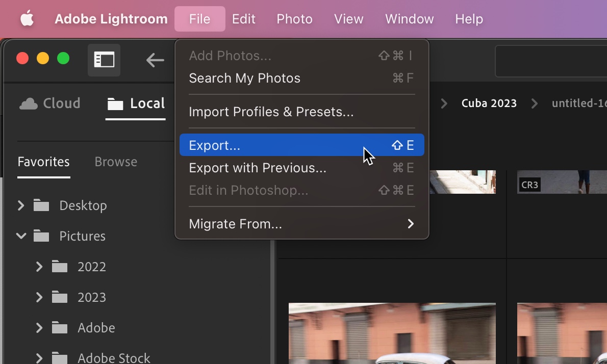The height and width of the screenshot is (364, 607).
Task: Open the Desktop folder
Action: (x=82, y=205)
